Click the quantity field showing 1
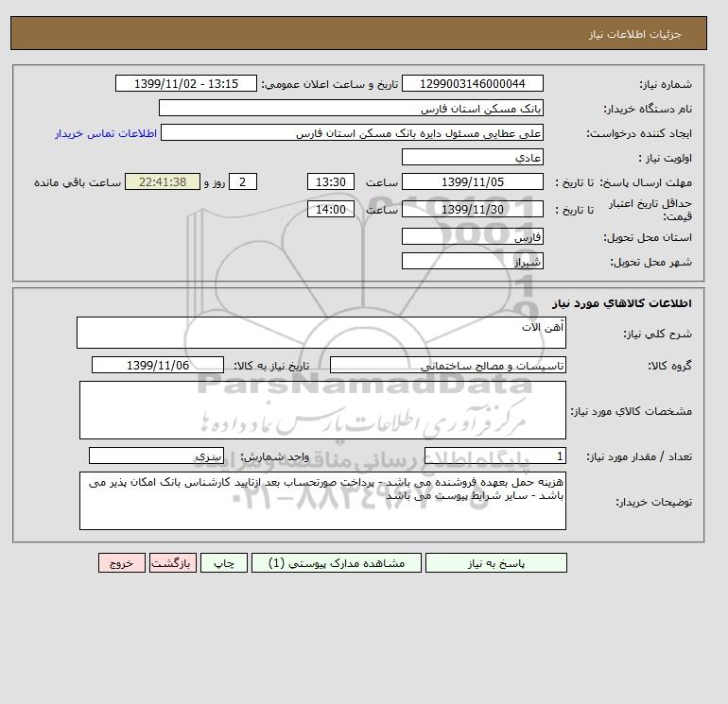This screenshot has width=728, height=704. coord(494,455)
